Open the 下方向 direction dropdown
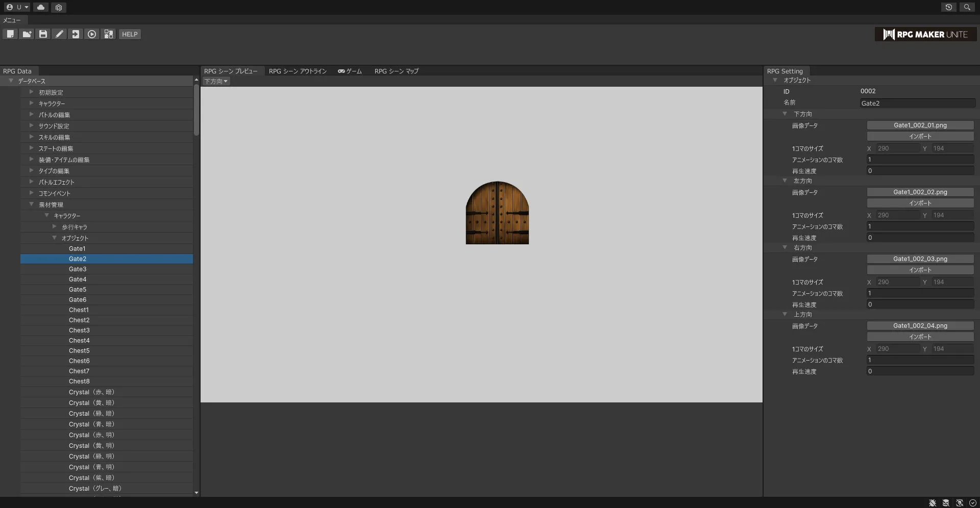 [216, 82]
